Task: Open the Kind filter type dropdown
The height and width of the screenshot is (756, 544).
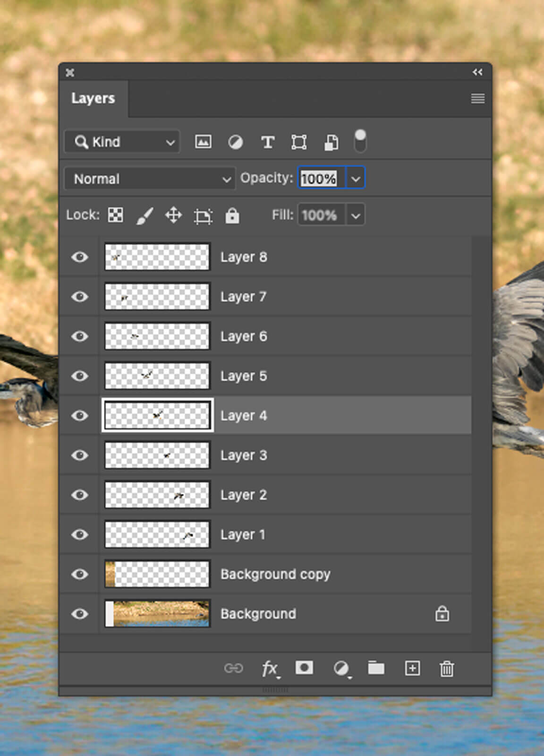Action: coord(122,142)
